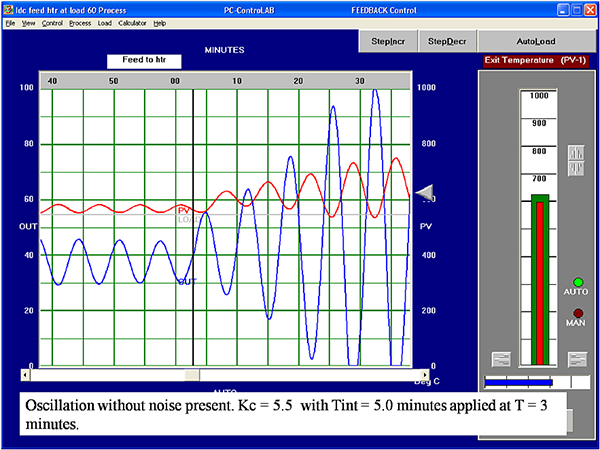This screenshot has width=600, height=450.
Task: Click the chart horizontal scrollbar thumb
Action: (192, 375)
